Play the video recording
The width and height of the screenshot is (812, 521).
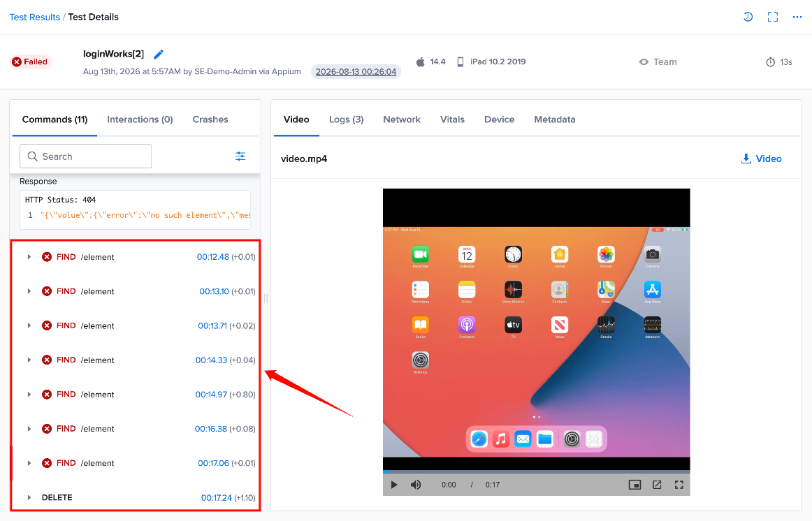[394, 485]
